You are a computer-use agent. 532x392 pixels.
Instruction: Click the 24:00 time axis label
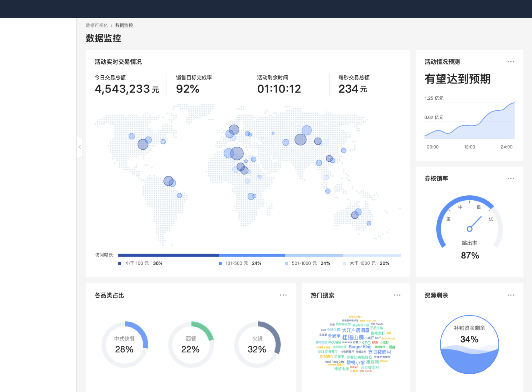click(x=506, y=147)
